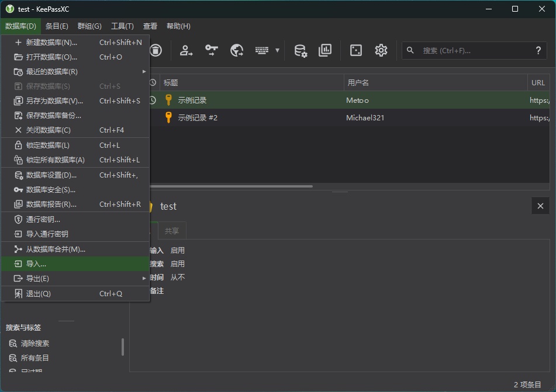This screenshot has height=392, width=556.
Task: Click the copy username toolbar icon
Action: point(186,50)
